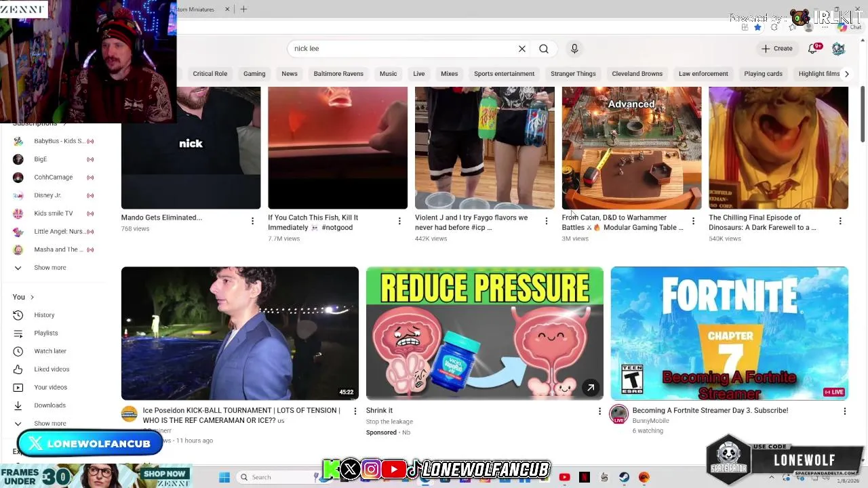Open CohhCarnage subscription channel
Screen dimensions: 868x488
tap(54, 178)
